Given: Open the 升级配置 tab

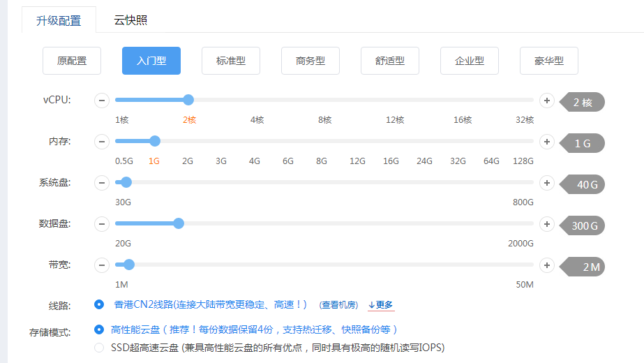Looking at the screenshot, I should [58, 20].
